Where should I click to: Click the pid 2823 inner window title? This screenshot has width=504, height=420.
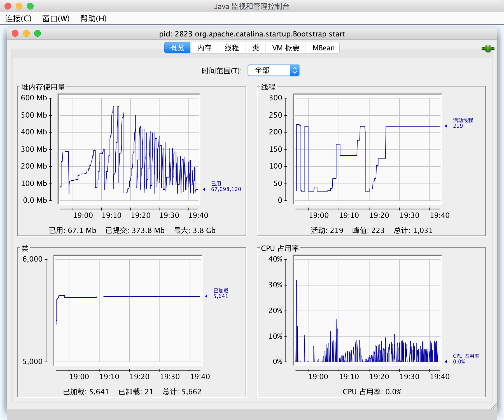tap(252, 34)
